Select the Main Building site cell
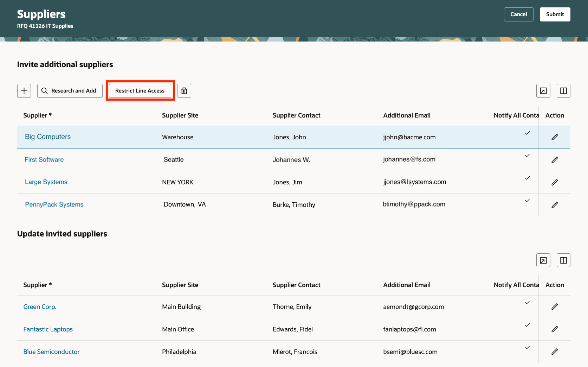Image resolution: width=588 pixels, height=367 pixels. [181, 307]
